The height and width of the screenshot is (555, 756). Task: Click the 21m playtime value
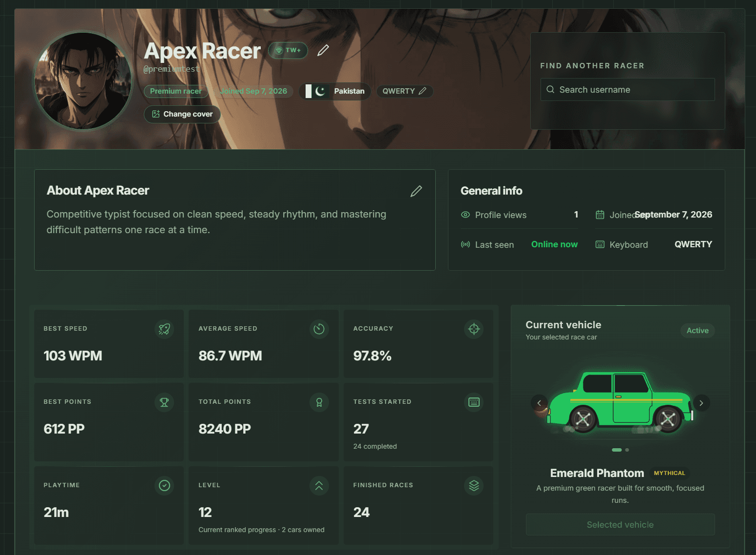pos(56,513)
